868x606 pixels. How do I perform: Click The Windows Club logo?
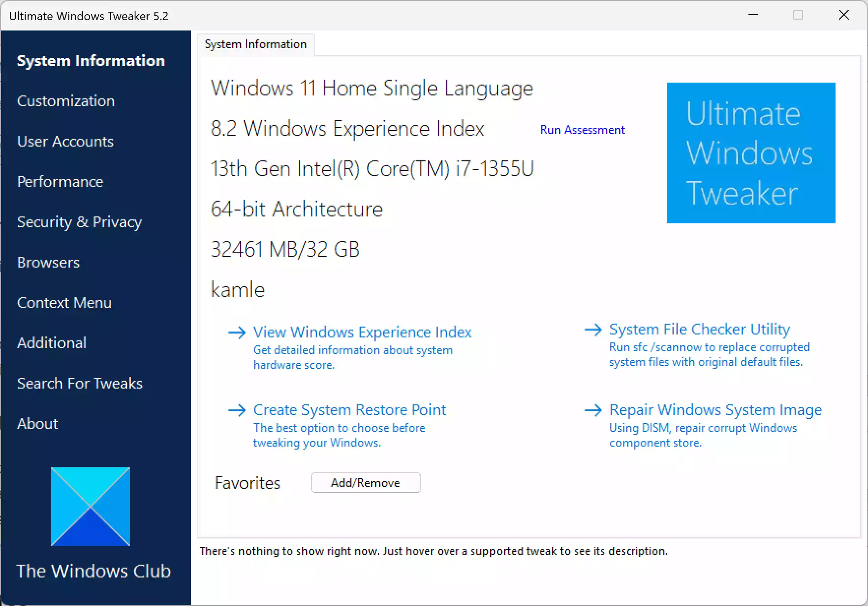click(x=91, y=507)
